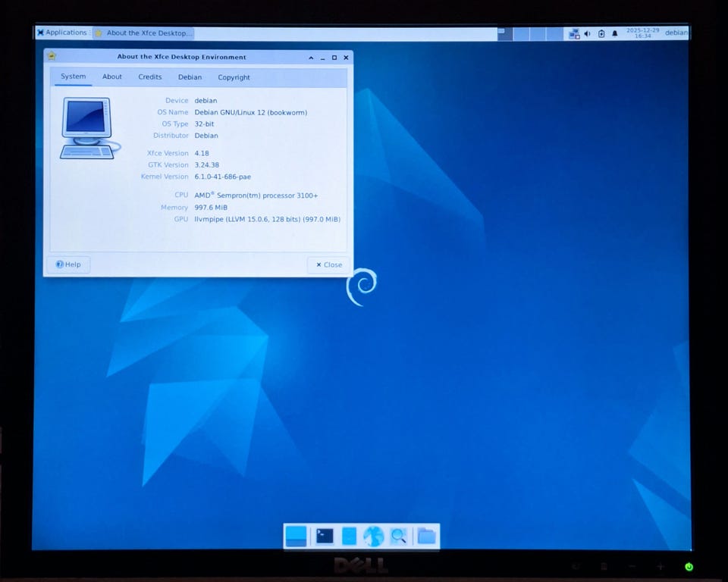Click the GPU value 'llvmpipe (LLVM 15.0.6, 128 bits)'
728x582 pixels.
[x=247, y=219]
